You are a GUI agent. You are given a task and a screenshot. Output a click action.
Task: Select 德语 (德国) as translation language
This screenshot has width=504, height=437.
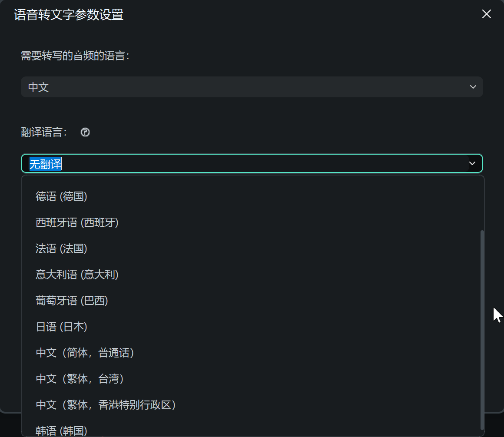pyautogui.click(x=61, y=196)
